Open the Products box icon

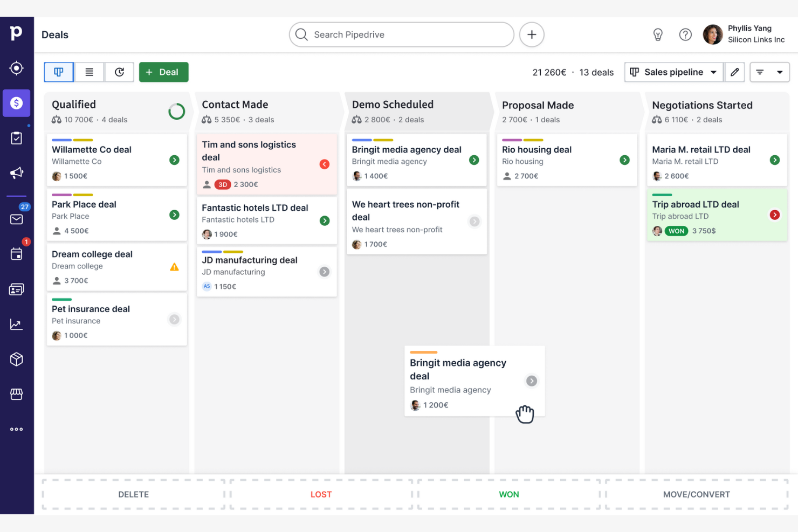[16, 359]
